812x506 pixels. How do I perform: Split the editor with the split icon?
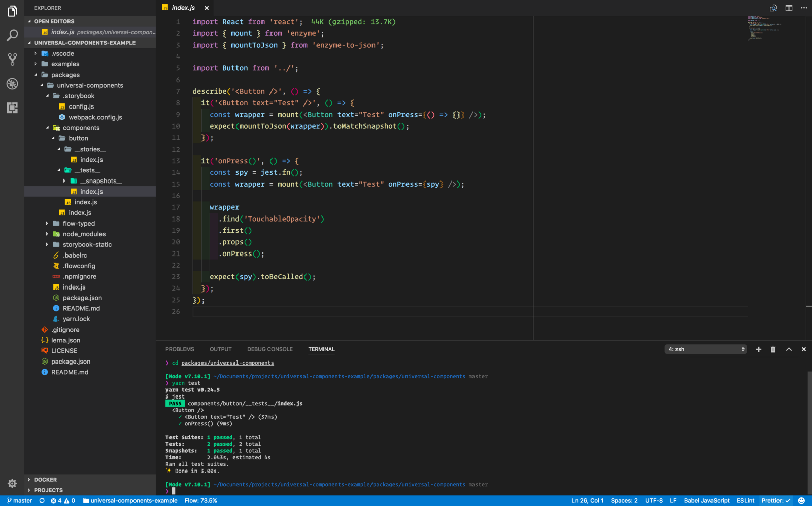[x=789, y=8]
